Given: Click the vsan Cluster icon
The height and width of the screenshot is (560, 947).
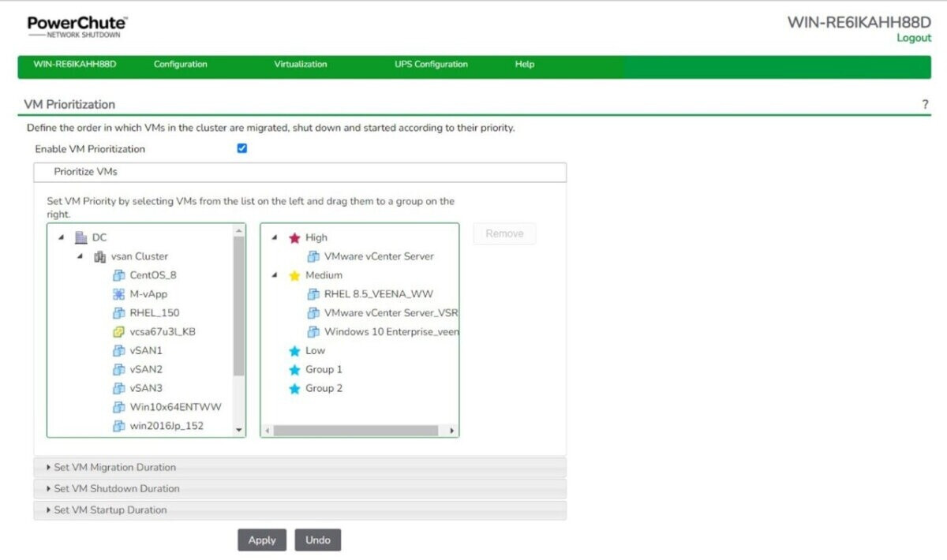Looking at the screenshot, I should (x=100, y=256).
